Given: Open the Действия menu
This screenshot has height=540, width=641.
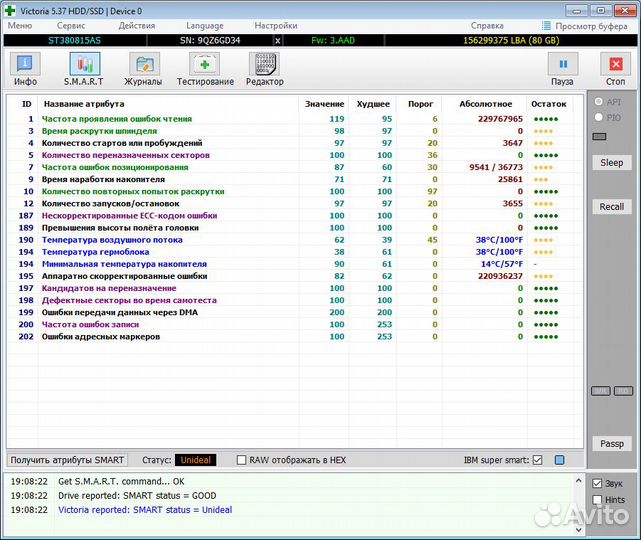Looking at the screenshot, I should click(x=137, y=26).
